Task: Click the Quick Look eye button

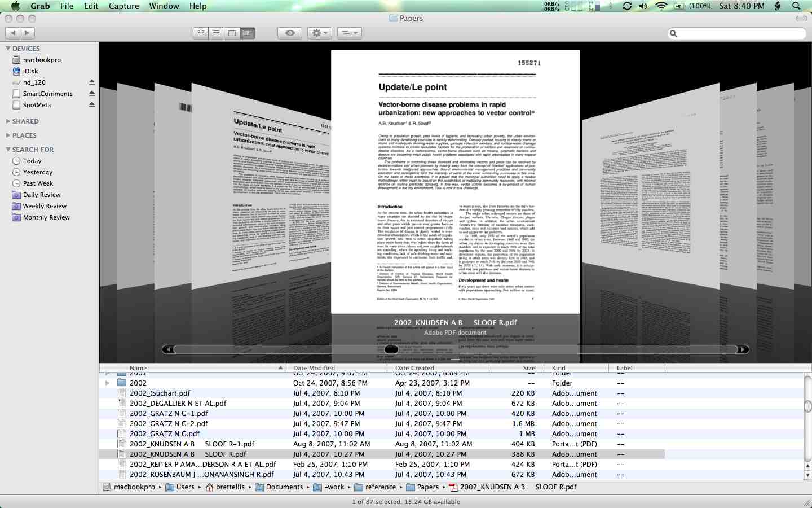Action: click(x=290, y=33)
